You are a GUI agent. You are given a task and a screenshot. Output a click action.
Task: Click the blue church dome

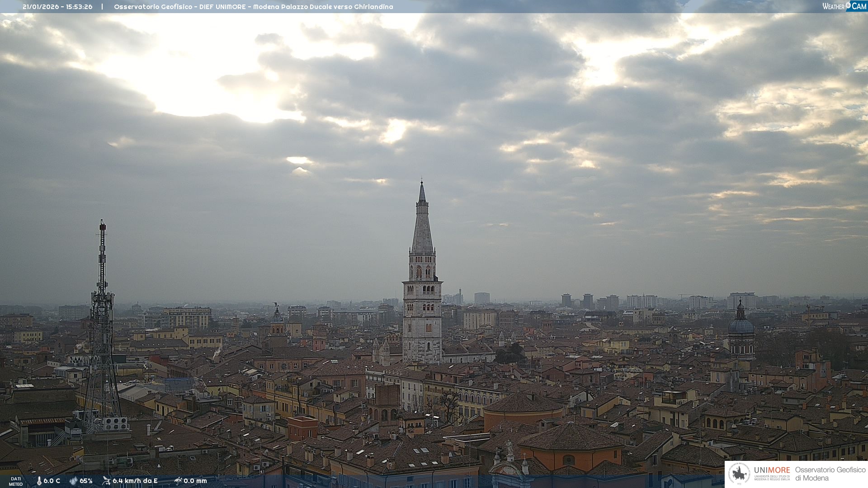click(x=741, y=325)
